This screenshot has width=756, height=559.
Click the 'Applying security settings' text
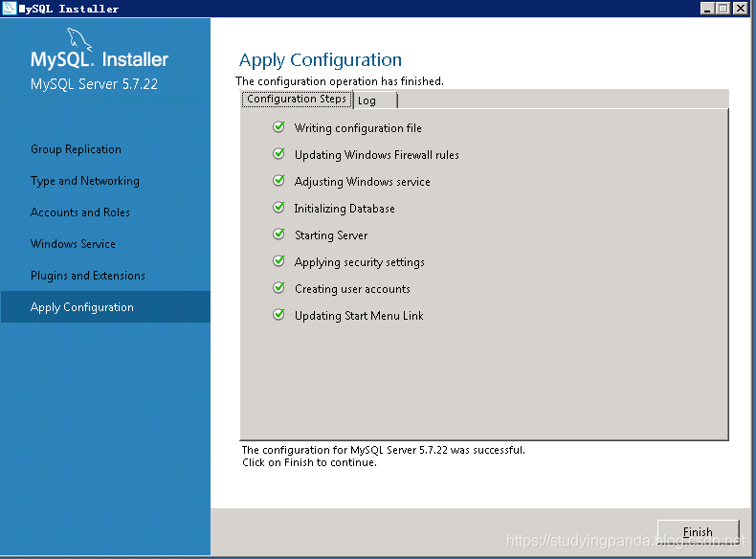pos(359,262)
